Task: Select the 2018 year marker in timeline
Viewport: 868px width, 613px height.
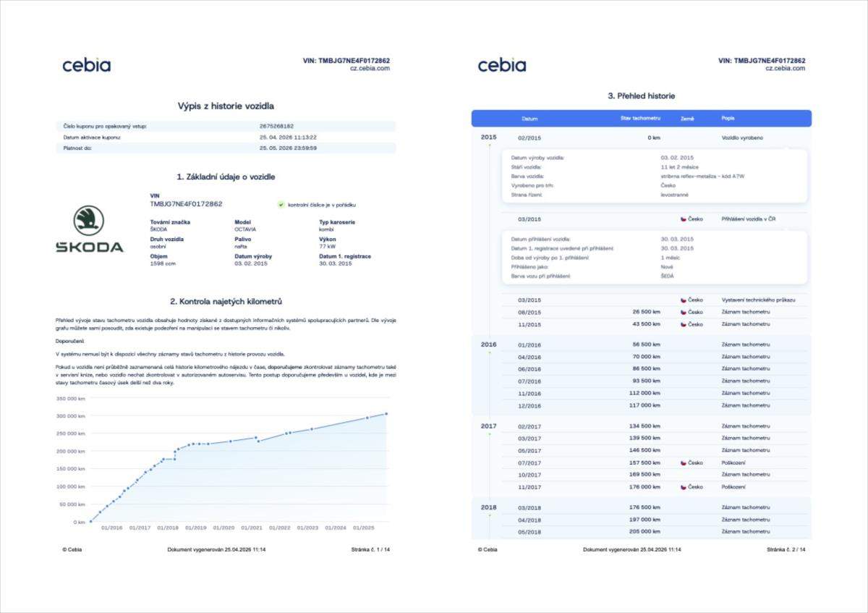Action: [489, 507]
